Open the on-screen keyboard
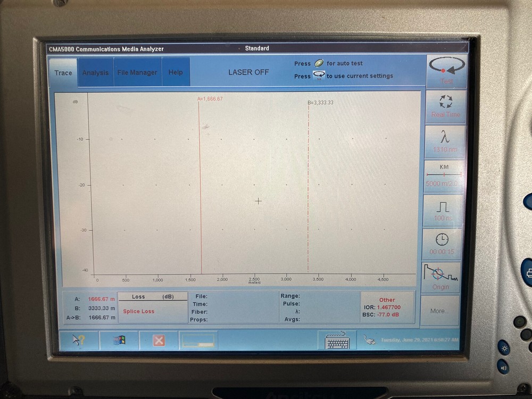The width and height of the screenshot is (532, 399). [337, 339]
